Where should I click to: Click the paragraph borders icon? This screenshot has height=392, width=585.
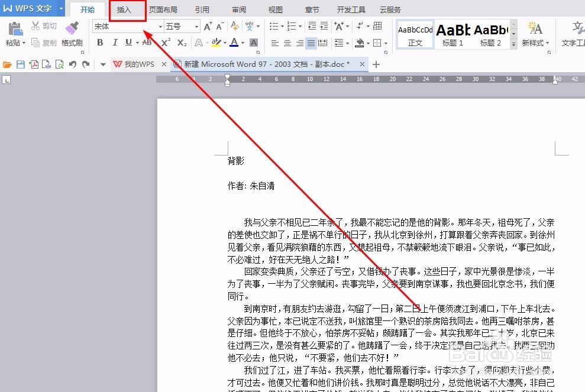click(377, 43)
